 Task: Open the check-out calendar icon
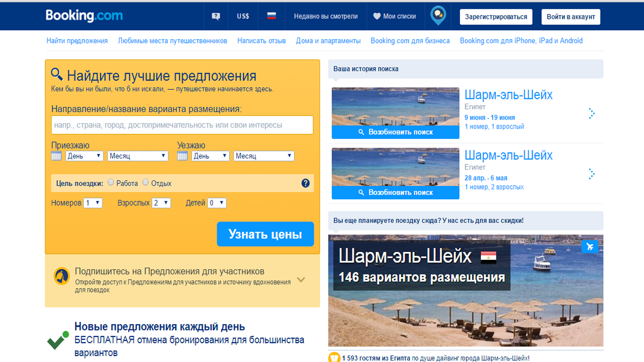182,156
